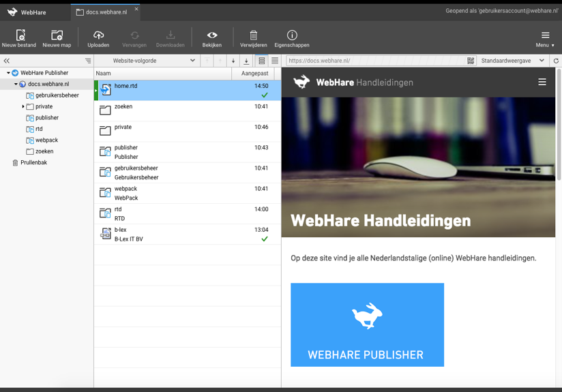
Task: Open the Website-volgorde sorting dropdown
Action: (153, 61)
